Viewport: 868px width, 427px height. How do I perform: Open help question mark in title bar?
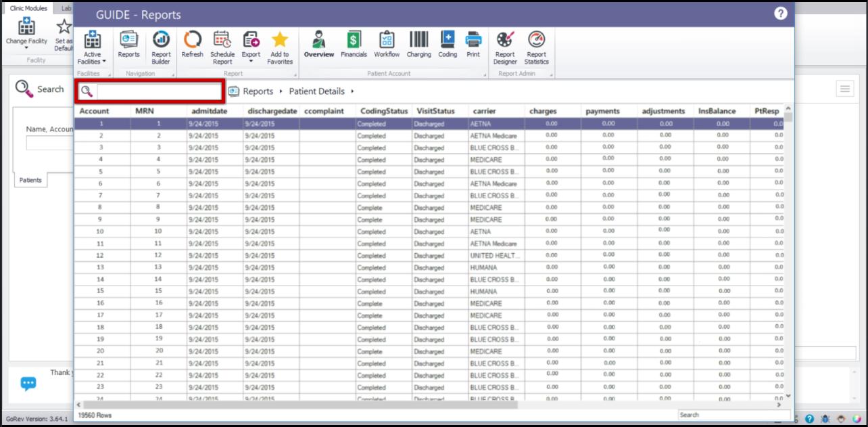click(x=781, y=14)
